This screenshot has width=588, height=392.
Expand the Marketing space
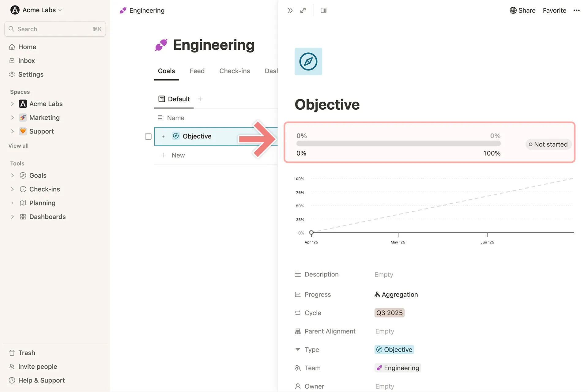12,118
